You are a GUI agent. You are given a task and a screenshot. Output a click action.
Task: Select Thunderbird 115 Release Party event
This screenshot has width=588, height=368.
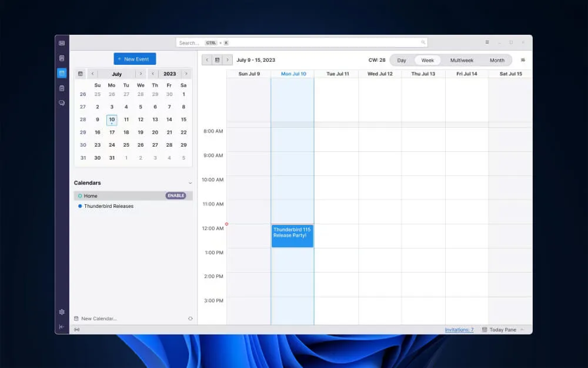point(292,236)
